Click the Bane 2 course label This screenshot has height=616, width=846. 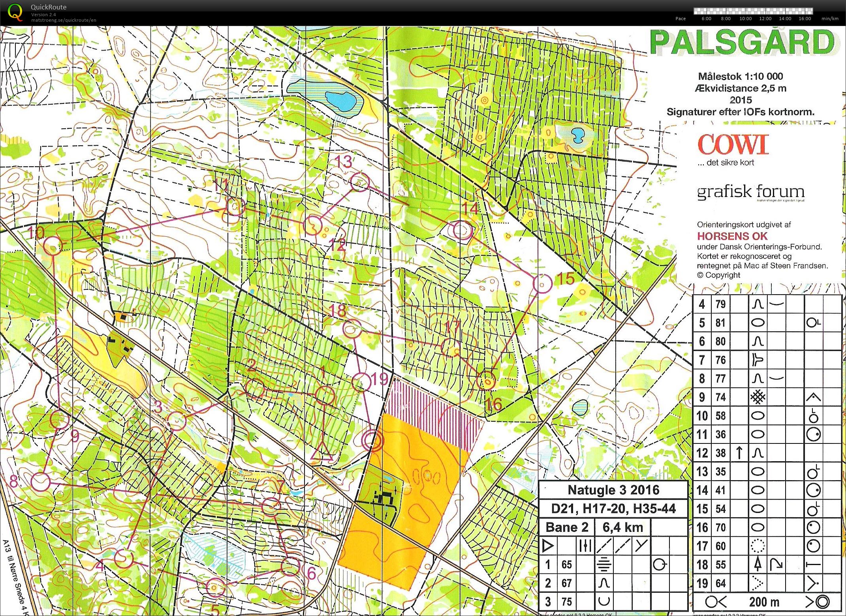(567, 527)
